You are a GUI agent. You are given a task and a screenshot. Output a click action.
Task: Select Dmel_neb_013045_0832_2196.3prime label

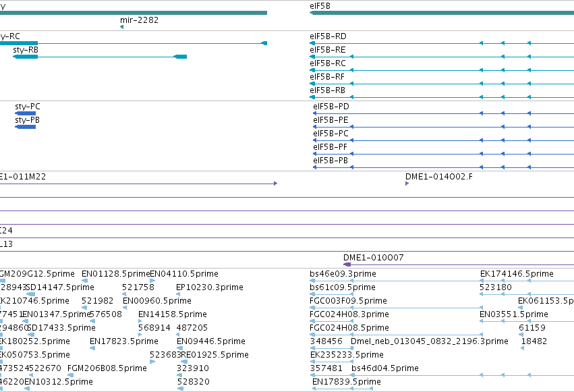click(x=430, y=341)
